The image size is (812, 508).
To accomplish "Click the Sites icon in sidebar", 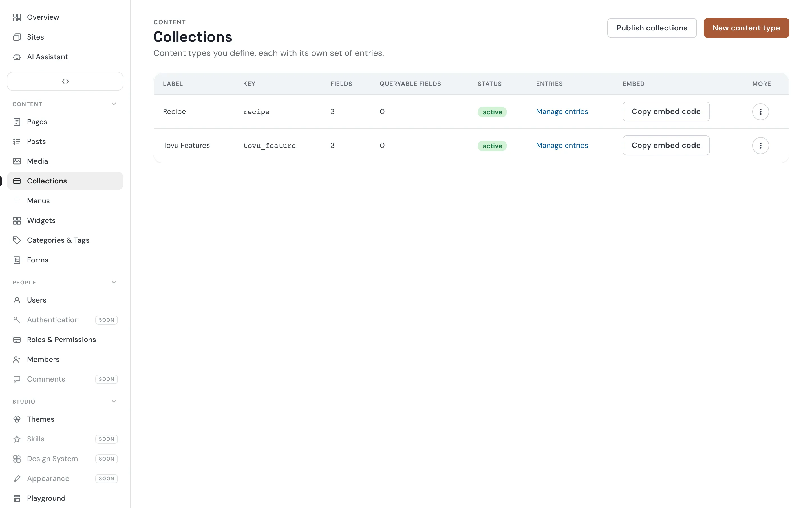I will tap(17, 37).
